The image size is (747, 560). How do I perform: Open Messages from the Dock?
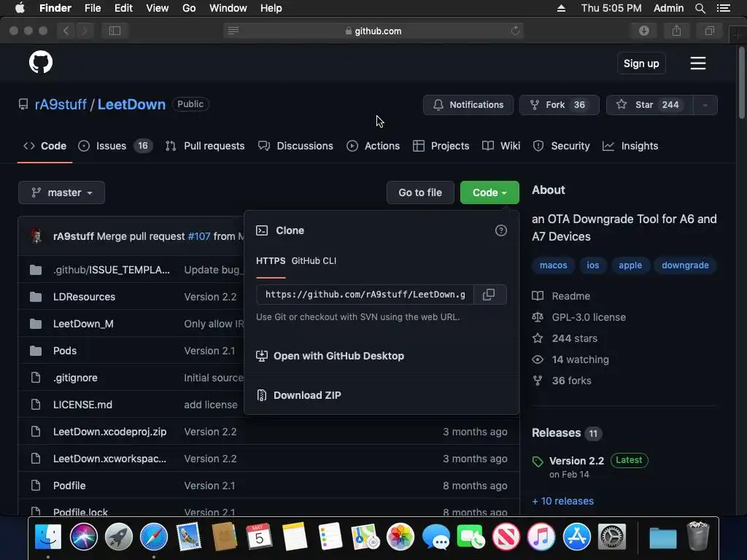[436, 537]
